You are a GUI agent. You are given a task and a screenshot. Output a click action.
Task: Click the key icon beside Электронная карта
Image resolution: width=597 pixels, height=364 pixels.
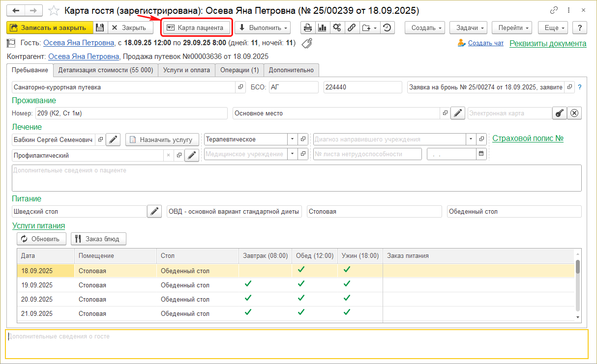point(559,113)
